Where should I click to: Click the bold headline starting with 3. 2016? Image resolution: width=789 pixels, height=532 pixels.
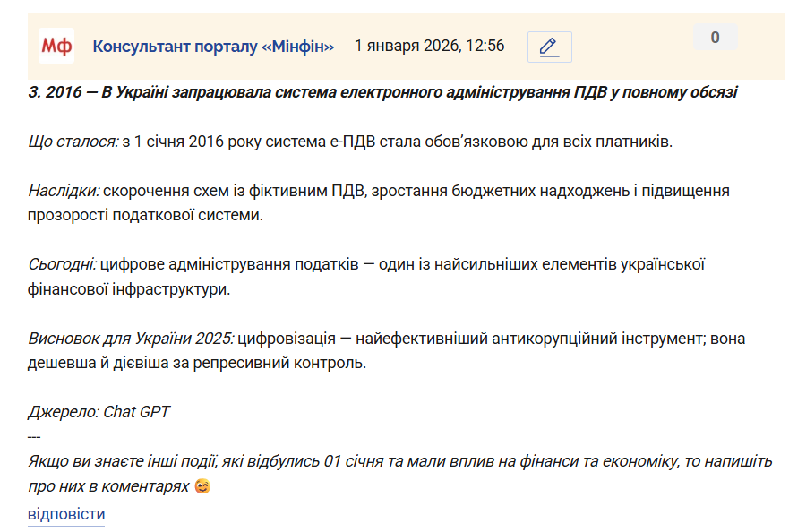click(382, 92)
